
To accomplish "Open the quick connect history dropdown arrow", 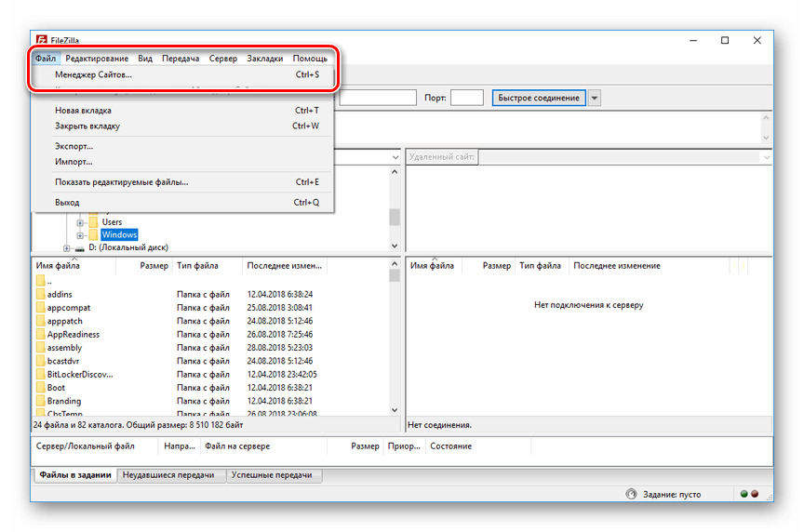I will coord(595,98).
